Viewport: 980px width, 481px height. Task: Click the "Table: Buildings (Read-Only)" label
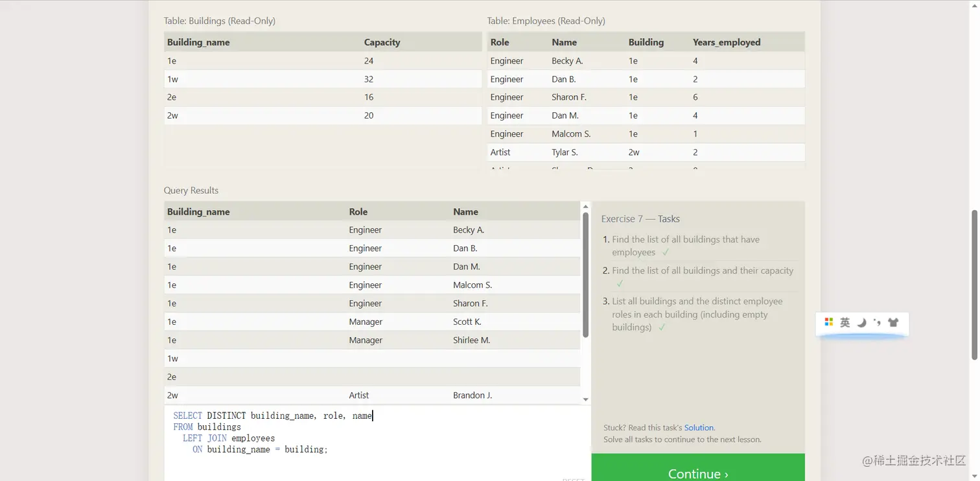[x=220, y=21]
